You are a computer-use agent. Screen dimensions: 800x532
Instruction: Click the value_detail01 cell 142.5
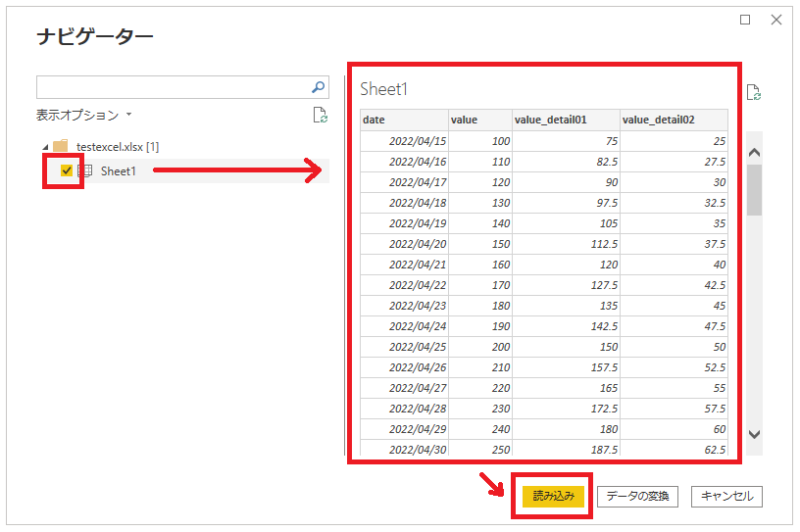pyautogui.click(x=566, y=326)
